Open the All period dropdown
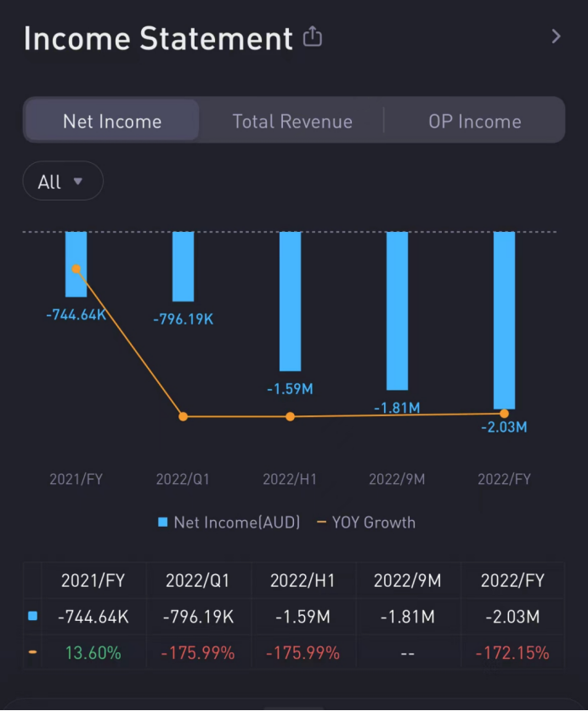The image size is (588, 711). click(63, 181)
